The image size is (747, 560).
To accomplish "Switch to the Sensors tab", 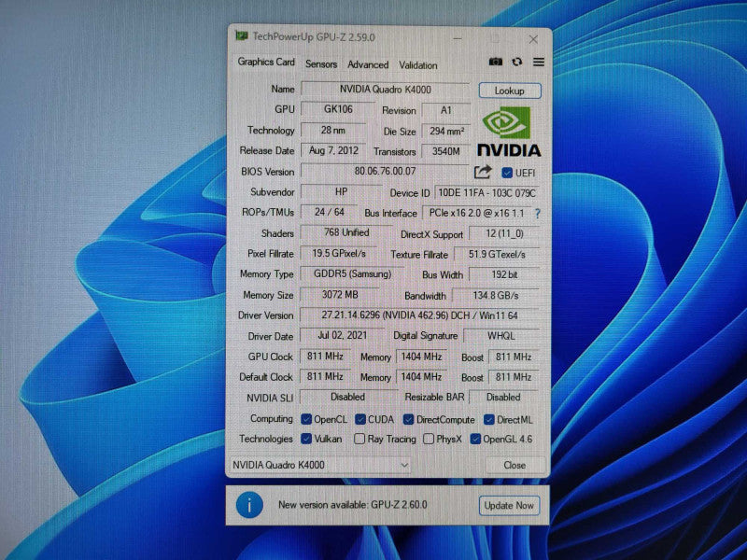I will click(x=321, y=64).
